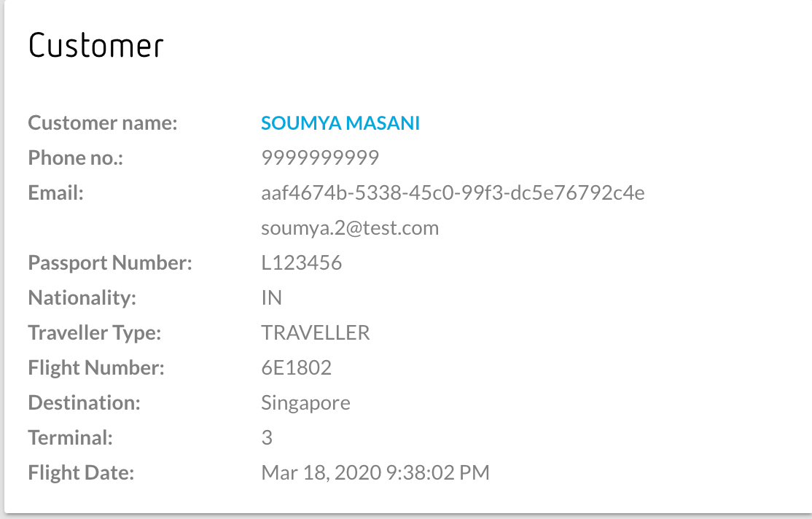
Task: Click the Flight Date label
Action: click(x=81, y=473)
